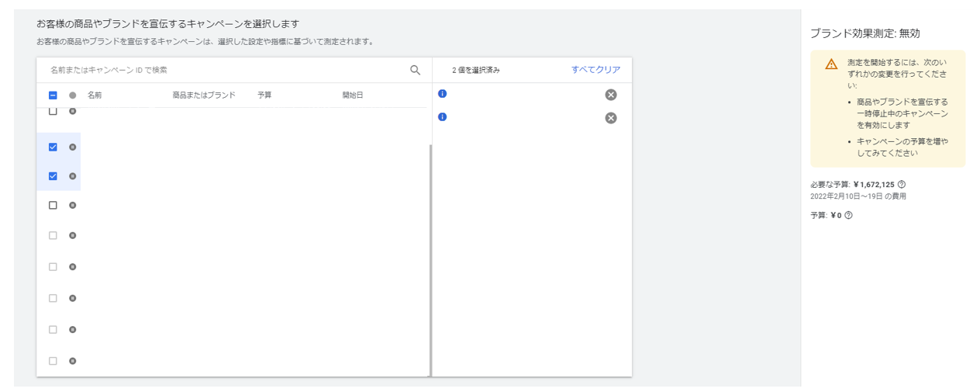980x392 pixels.
Task: Check the empty checkbox below selected rows
Action: click(53, 205)
